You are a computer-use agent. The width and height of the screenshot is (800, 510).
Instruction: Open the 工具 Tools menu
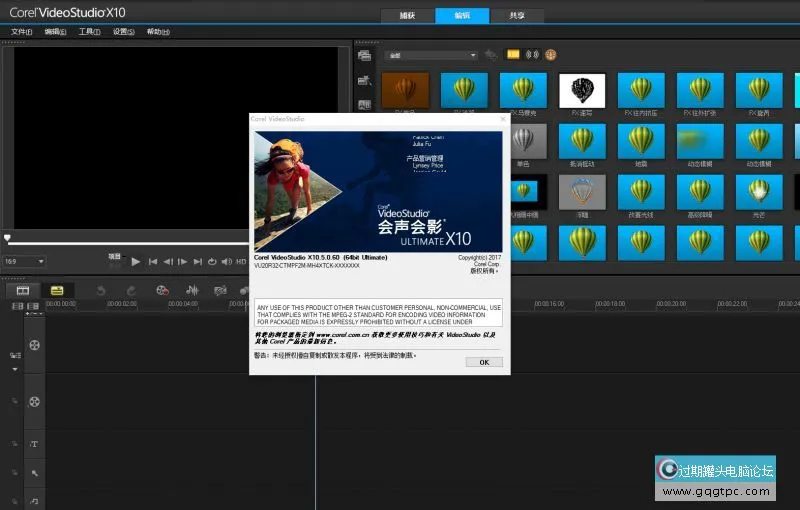point(89,32)
